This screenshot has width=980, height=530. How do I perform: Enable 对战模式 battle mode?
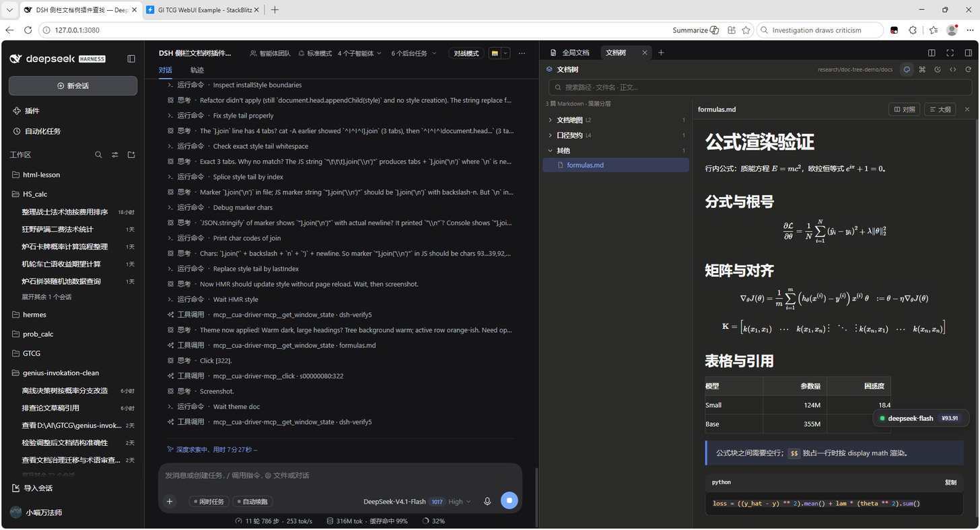coord(466,53)
